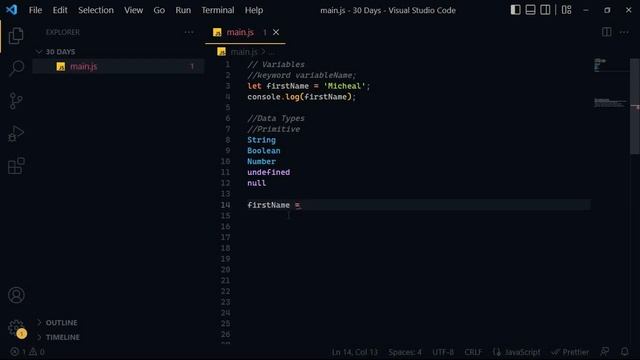Click the VS Code logo icon
640x360 pixels.
tap(11, 10)
